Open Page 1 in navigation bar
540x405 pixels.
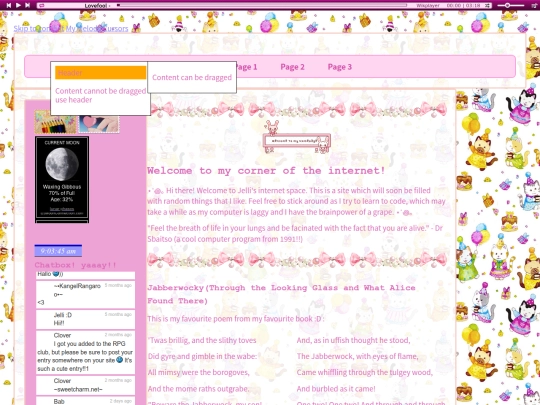[247, 67]
